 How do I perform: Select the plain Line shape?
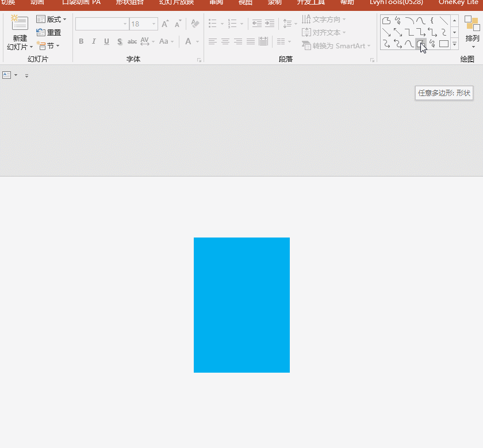point(443,21)
